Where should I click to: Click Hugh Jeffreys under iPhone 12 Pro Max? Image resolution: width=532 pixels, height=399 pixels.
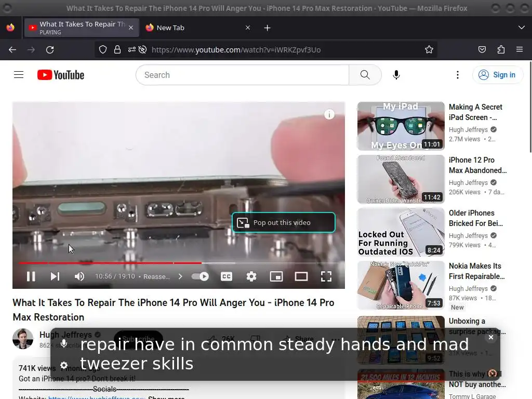(x=468, y=182)
